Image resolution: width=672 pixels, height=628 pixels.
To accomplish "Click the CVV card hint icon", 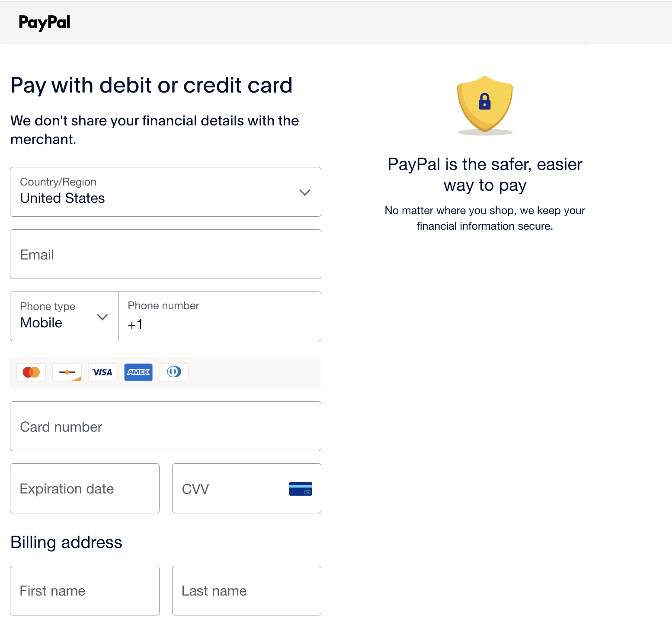I will 300,489.
